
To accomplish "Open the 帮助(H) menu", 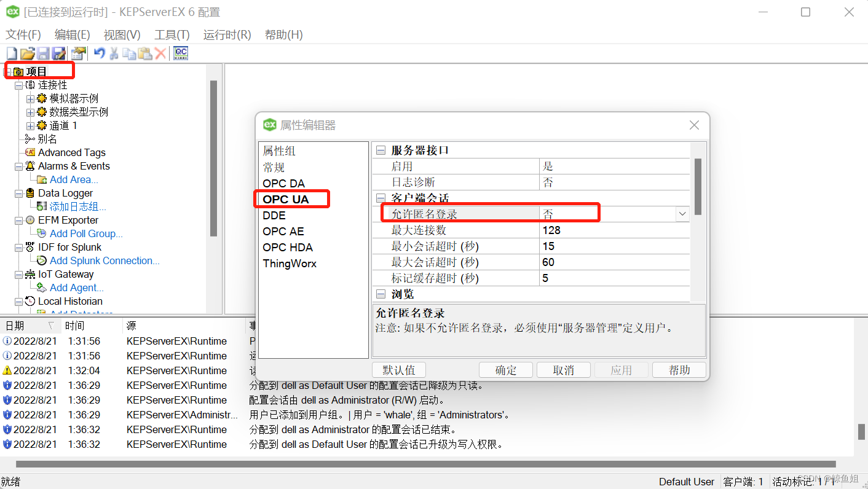I will coord(284,35).
